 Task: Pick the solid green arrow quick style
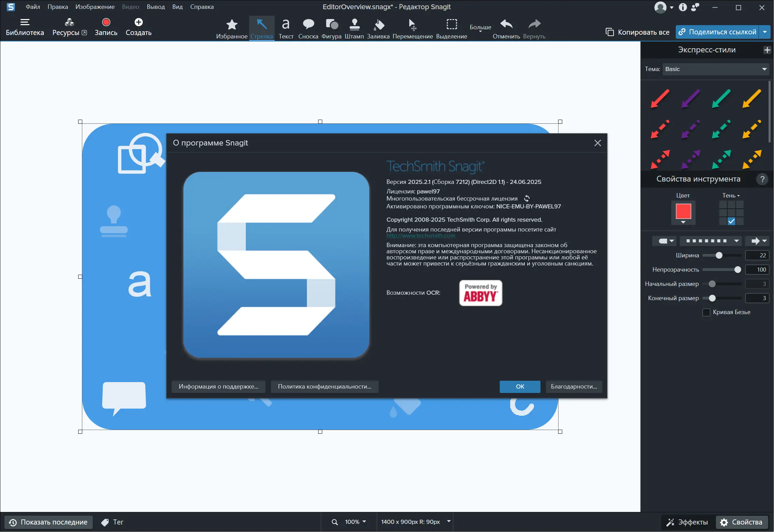click(x=721, y=99)
